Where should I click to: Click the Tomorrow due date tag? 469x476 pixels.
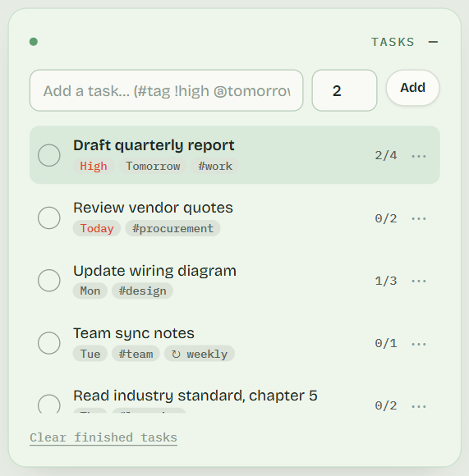pyautogui.click(x=153, y=166)
